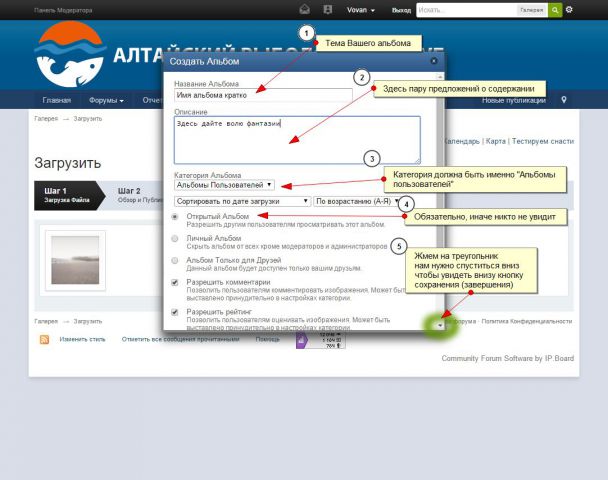
Task: Open the notifications icon beside Vovan
Action: click(327, 10)
